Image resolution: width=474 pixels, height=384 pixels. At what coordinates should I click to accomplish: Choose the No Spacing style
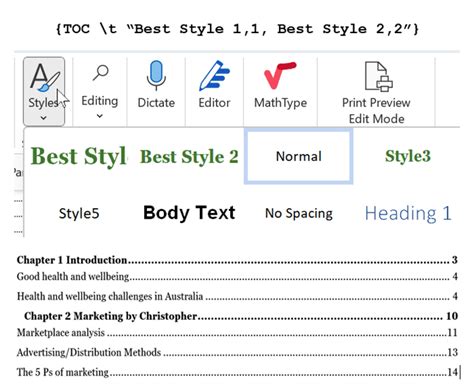point(299,213)
